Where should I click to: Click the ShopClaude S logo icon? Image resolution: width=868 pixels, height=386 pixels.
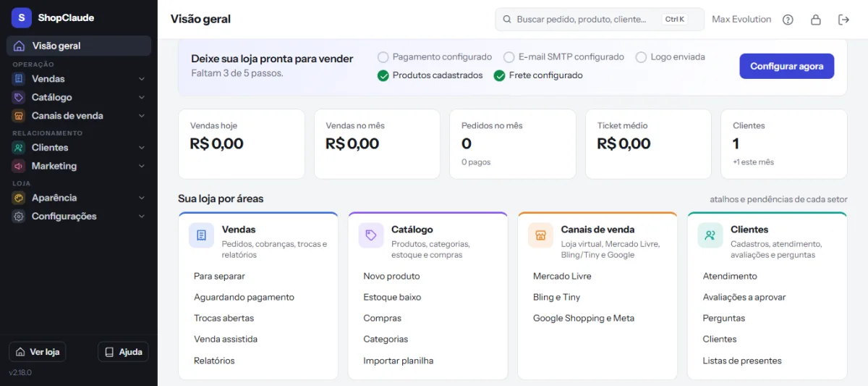(22, 17)
